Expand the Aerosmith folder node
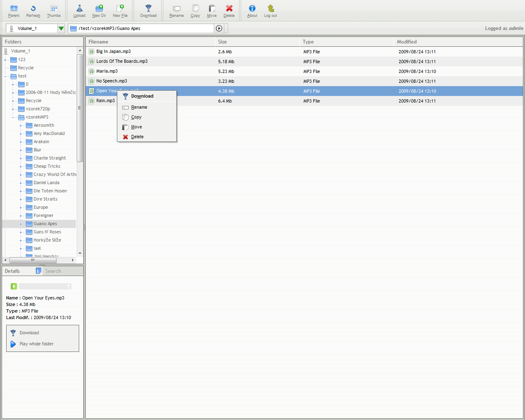The image size is (525, 420). click(21, 126)
